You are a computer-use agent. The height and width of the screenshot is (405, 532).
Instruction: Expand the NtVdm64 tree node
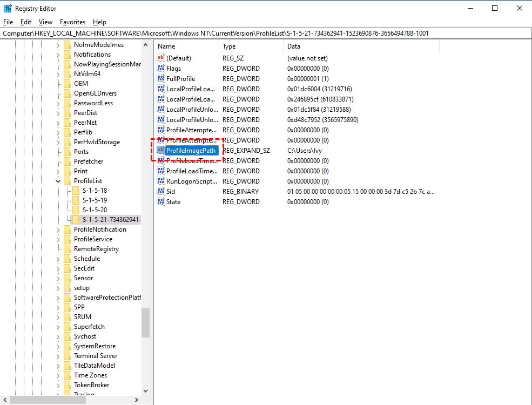click(x=58, y=75)
